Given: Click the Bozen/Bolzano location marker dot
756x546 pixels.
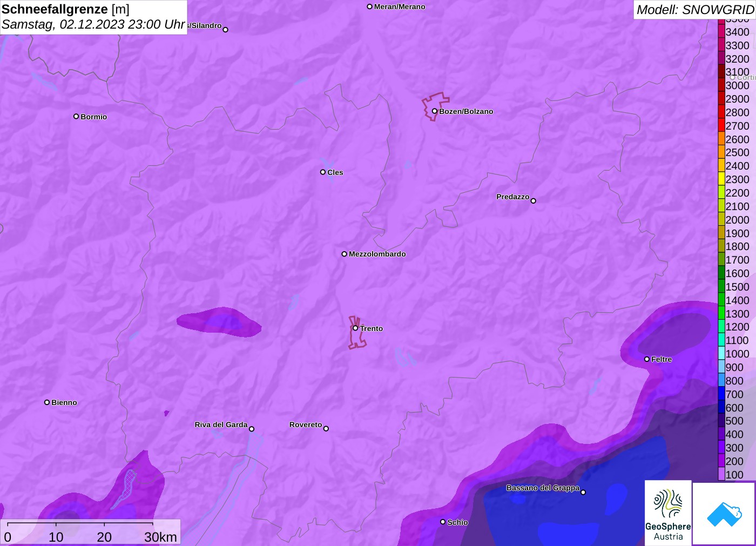Looking at the screenshot, I should 435,111.
